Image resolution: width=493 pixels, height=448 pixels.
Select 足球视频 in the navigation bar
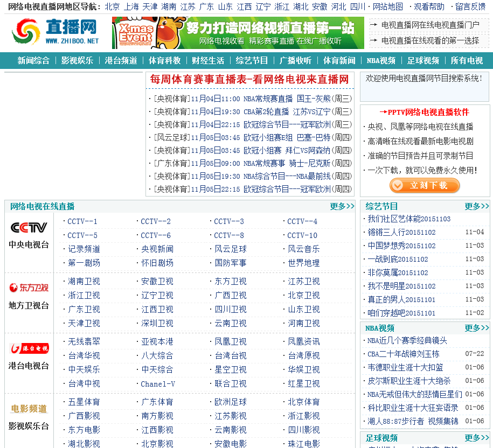(x=423, y=60)
